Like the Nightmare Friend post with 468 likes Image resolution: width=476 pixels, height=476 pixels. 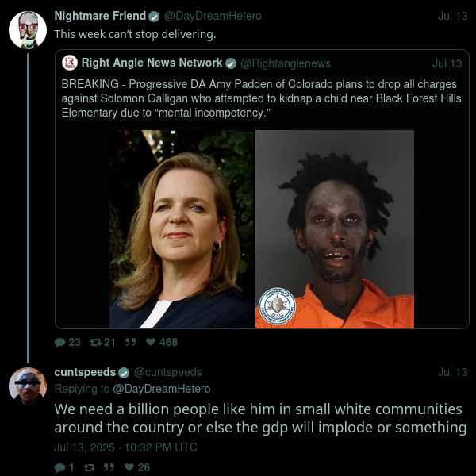coord(151,342)
